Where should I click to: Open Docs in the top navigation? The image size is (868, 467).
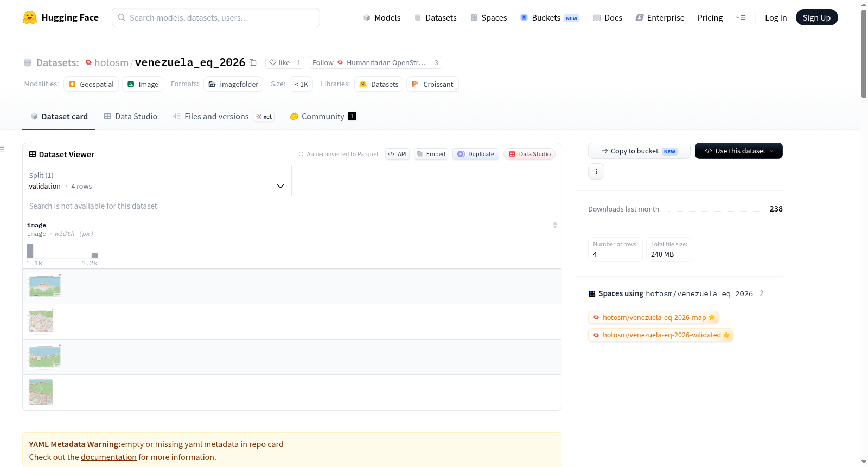tap(608, 17)
